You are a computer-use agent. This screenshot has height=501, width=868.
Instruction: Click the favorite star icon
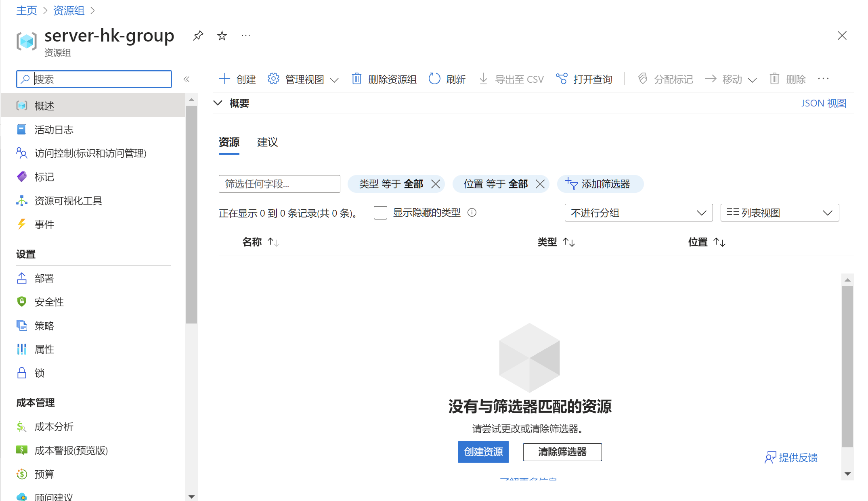tap(222, 36)
